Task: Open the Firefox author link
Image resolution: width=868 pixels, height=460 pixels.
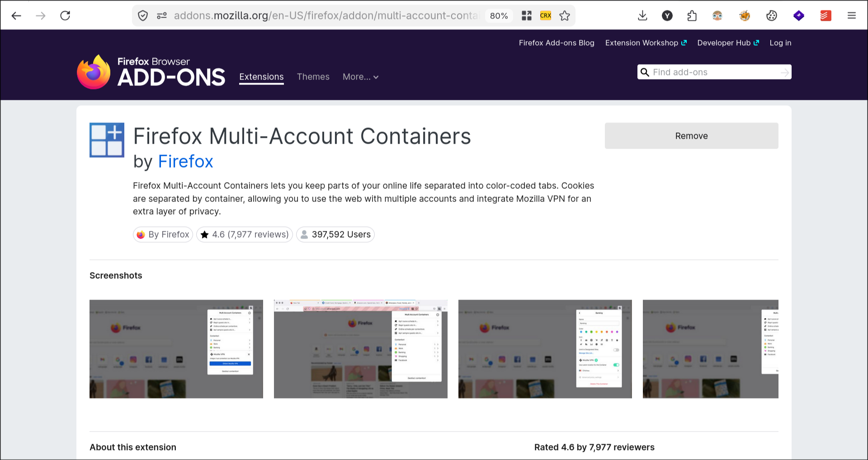Action: tap(185, 161)
